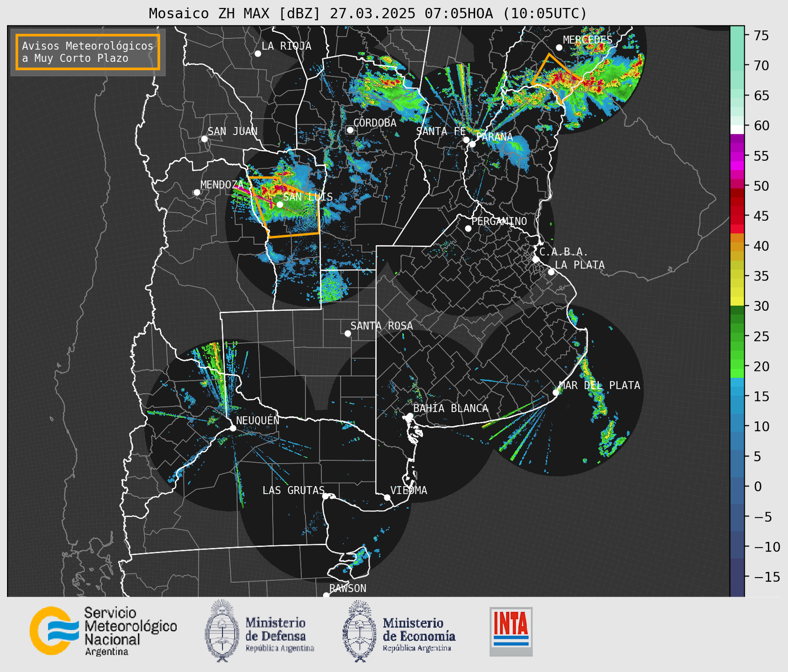Click the RAWSON city label

[348, 588]
